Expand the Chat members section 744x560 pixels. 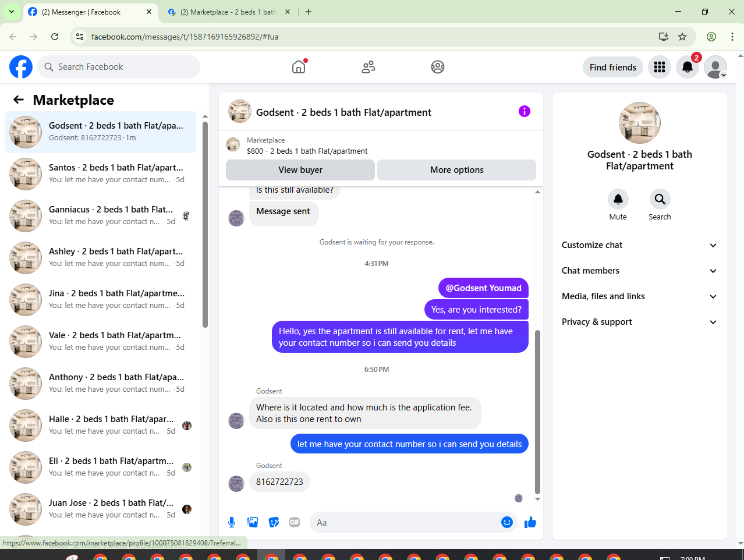coord(639,271)
